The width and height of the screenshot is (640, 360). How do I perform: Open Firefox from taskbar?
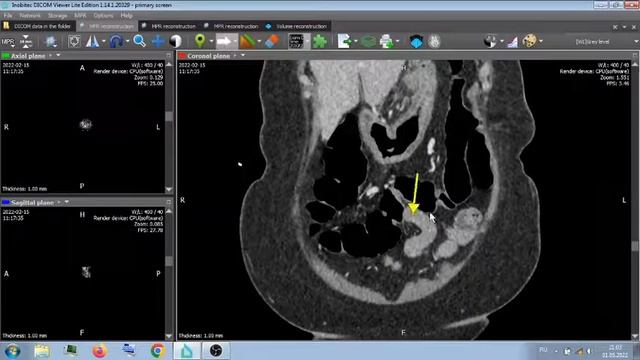click(x=100, y=351)
